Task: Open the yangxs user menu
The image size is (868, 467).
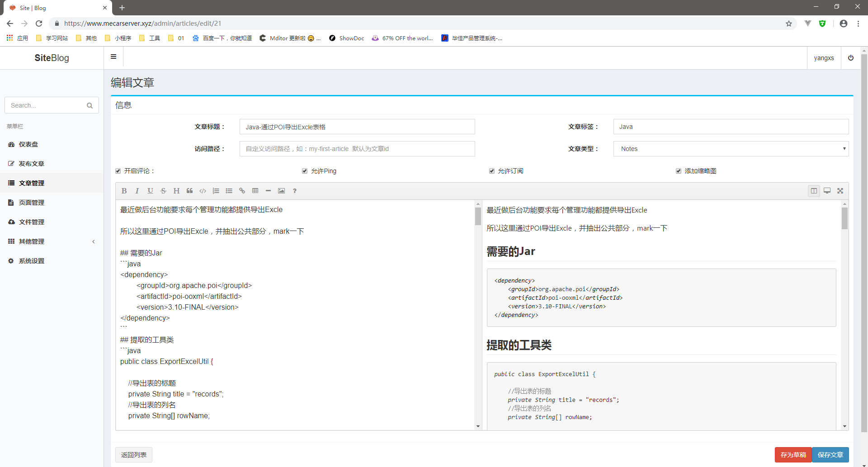Action: click(x=824, y=58)
